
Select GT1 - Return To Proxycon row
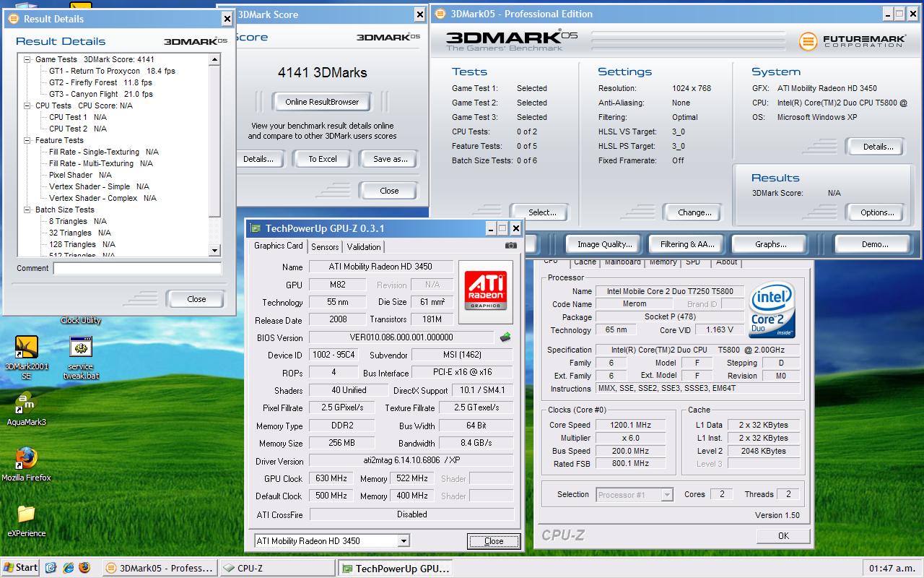click(112, 71)
